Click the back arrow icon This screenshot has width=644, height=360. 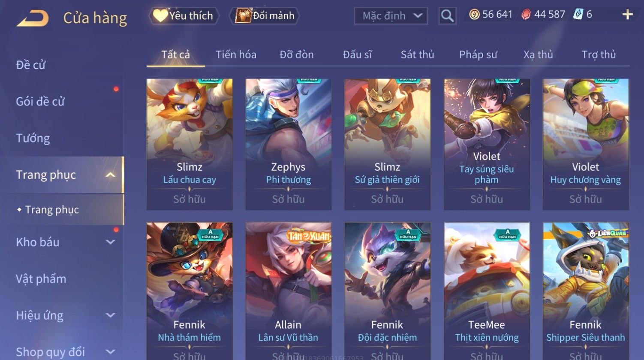pos(33,18)
